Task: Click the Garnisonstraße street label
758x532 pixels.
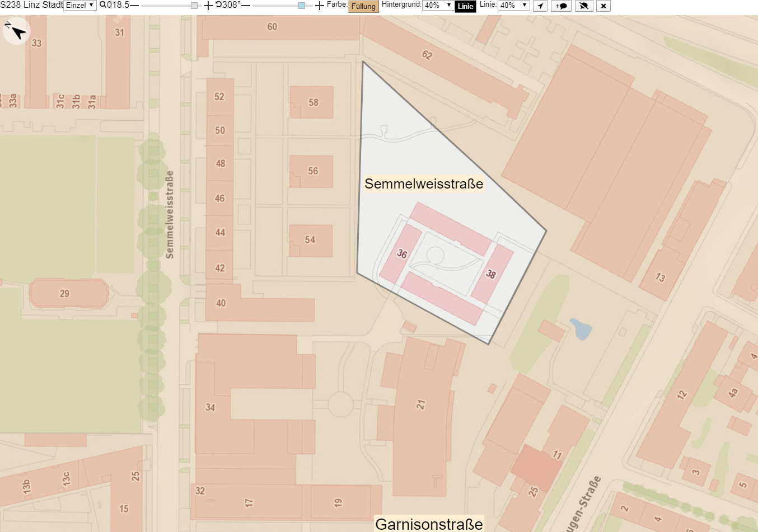Action: coord(429,524)
